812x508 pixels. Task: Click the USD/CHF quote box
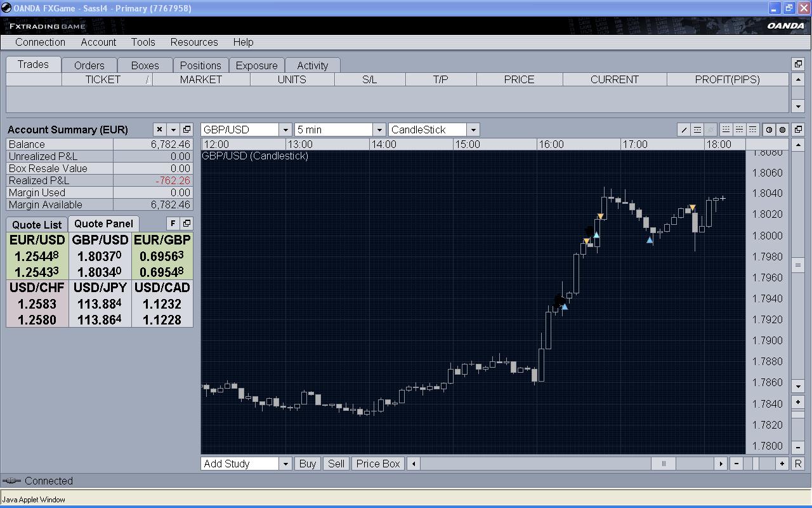tap(37, 304)
